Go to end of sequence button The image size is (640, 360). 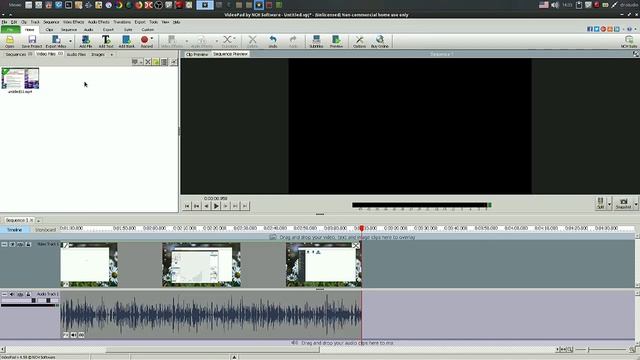pyautogui.click(x=245, y=206)
